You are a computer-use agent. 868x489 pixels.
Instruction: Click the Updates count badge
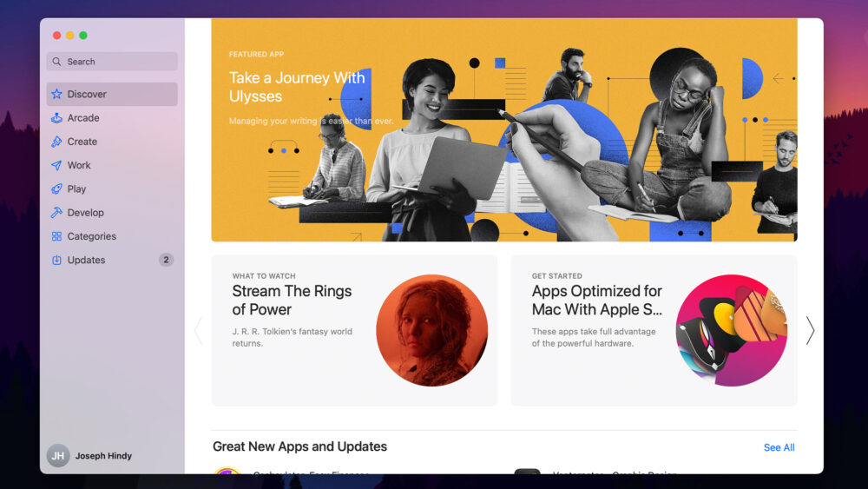coord(166,260)
